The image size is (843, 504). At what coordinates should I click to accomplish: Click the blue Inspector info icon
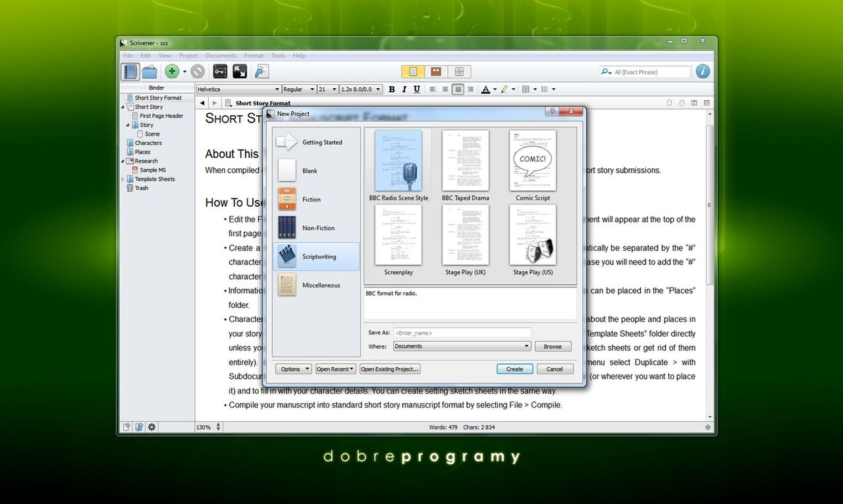click(703, 72)
